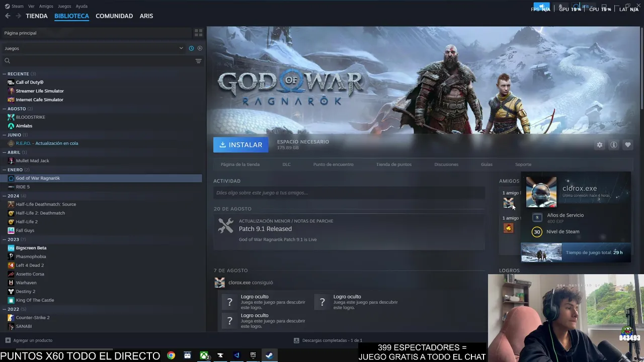Sort games by recent activity clock icon

pos(191,48)
